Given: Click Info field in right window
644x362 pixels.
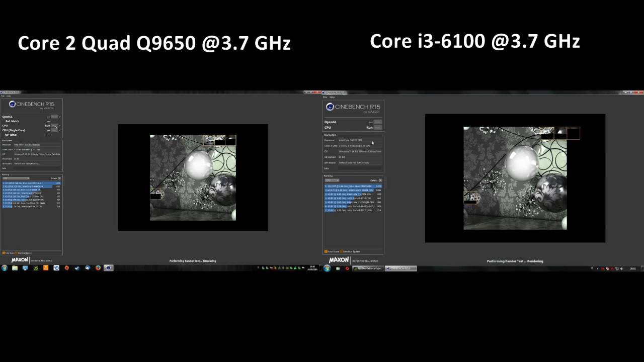Looking at the screenshot, I should (360, 168).
